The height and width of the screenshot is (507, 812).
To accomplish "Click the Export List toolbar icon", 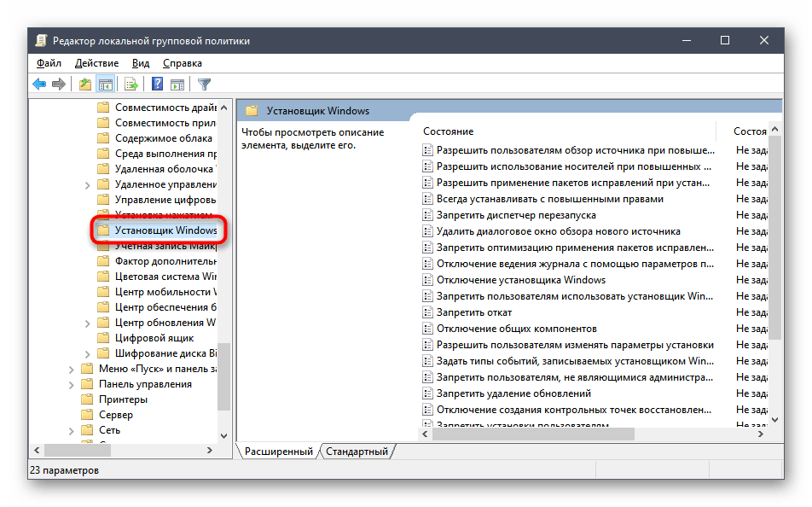I will coord(131,84).
